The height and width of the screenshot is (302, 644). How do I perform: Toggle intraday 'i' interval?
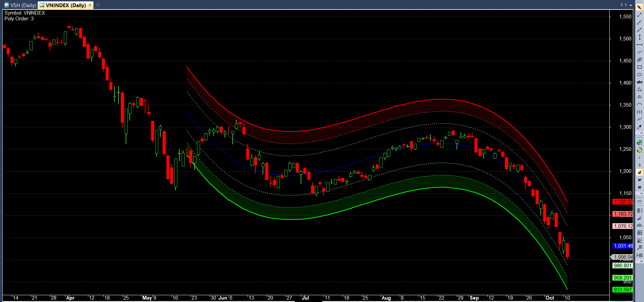(639, 158)
